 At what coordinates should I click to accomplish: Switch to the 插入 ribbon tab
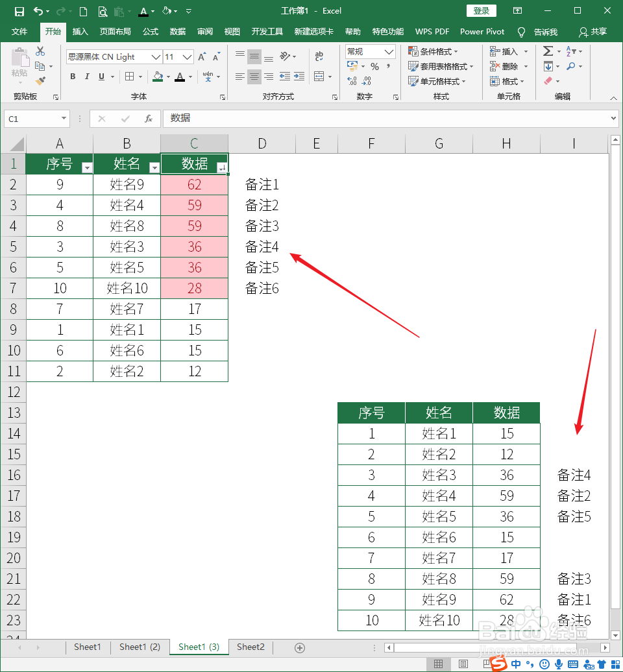pos(80,32)
